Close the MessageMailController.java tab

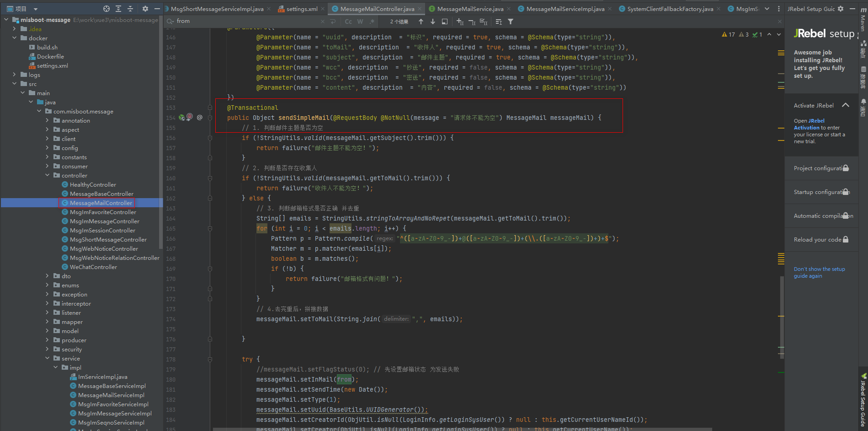point(420,9)
